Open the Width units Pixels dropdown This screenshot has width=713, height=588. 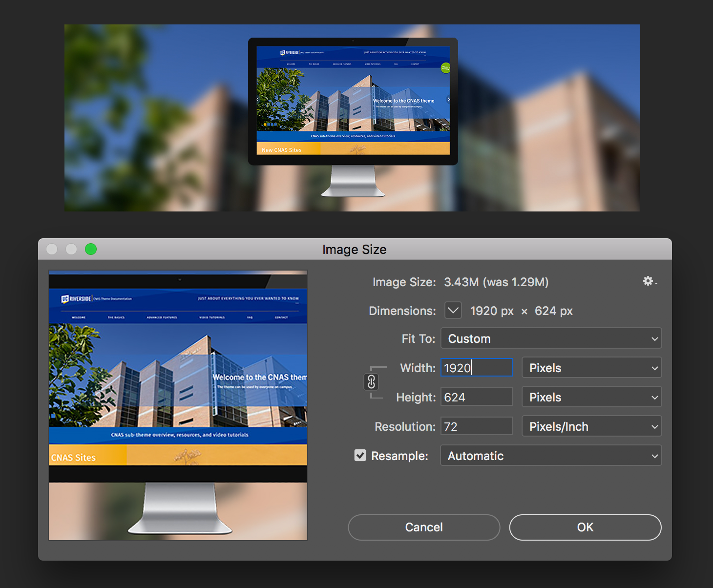591,368
